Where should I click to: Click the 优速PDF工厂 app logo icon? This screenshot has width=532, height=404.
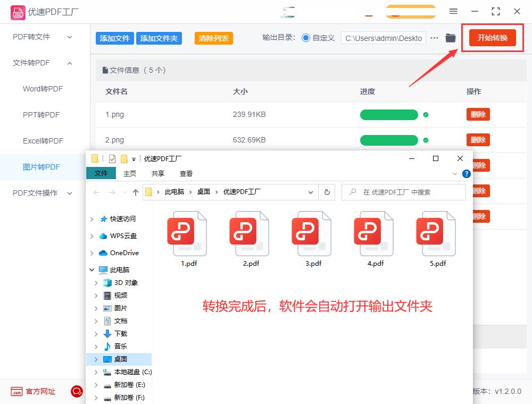coord(18,12)
